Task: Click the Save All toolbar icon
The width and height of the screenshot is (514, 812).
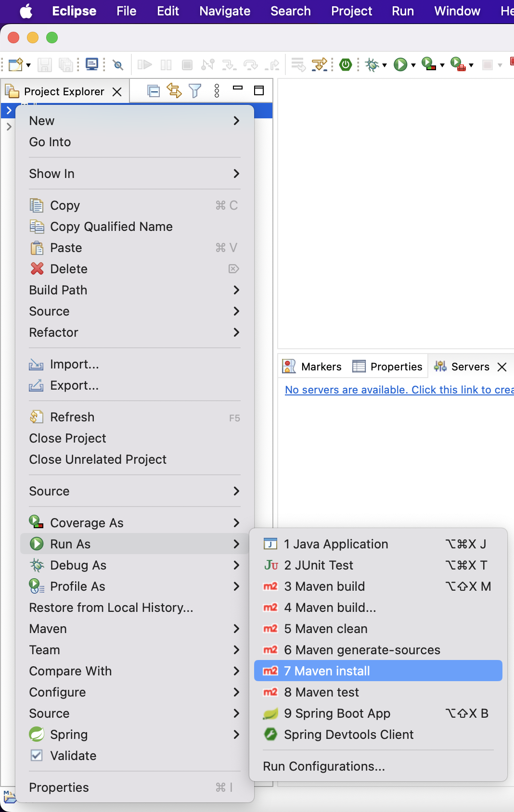Action: click(x=66, y=64)
